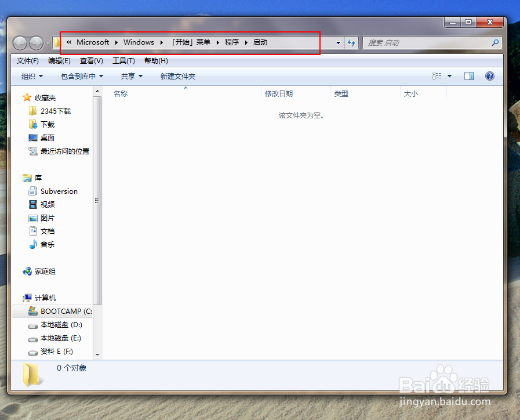
Task: Refresh the folder with the refresh icon
Action: pyautogui.click(x=351, y=42)
